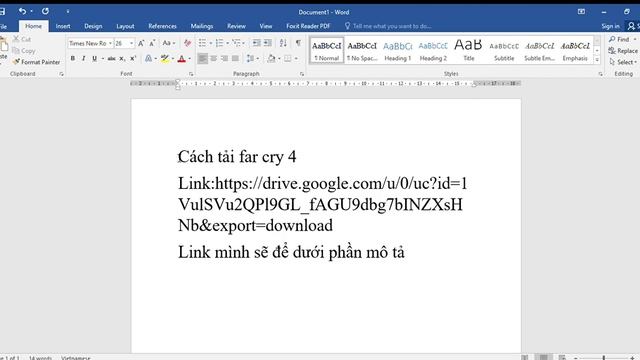Click the Text Effects icon
This screenshot has width=640, height=360.
coord(149,59)
